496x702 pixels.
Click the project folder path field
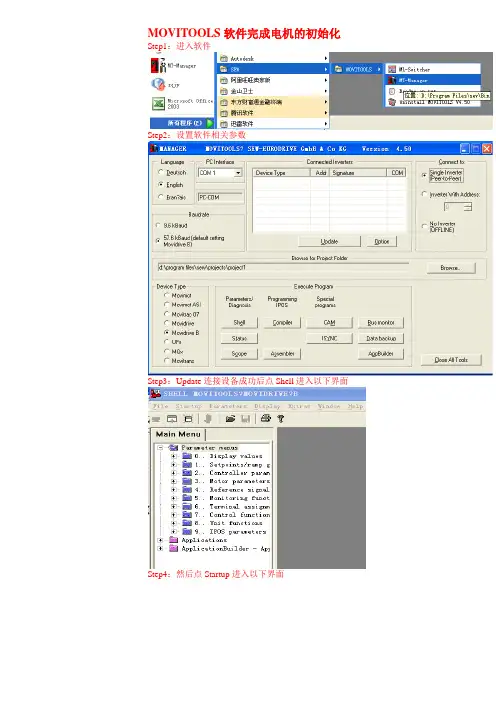click(x=283, y=267)
